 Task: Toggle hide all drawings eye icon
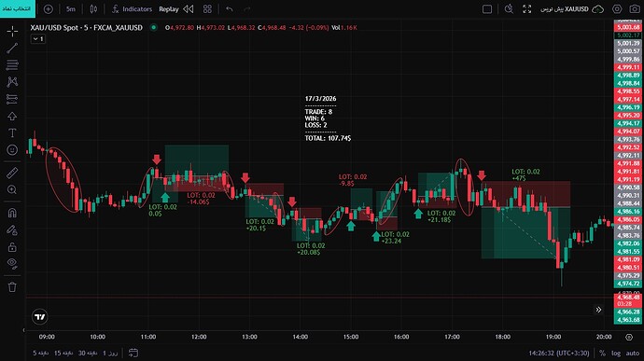12,264
